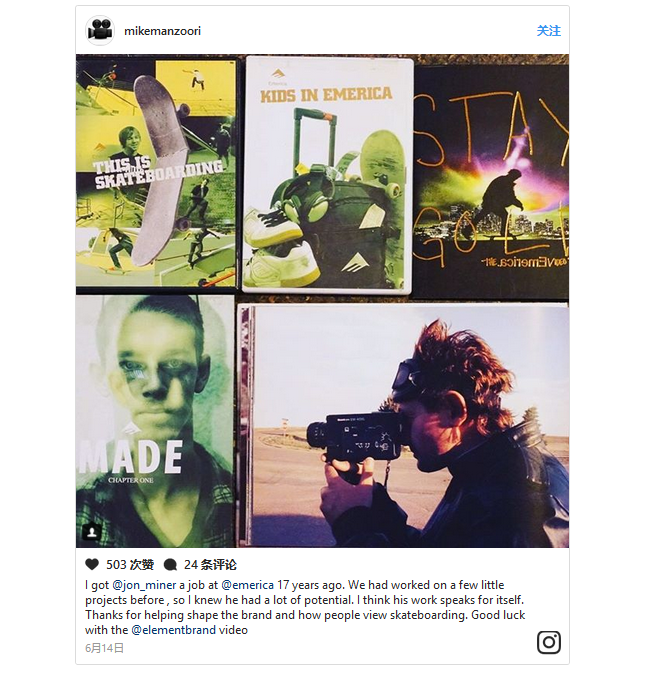This screenshot has width=657, height=680.
Task: Open the @elementbrand mention link
Action: (x=173, y=630)
